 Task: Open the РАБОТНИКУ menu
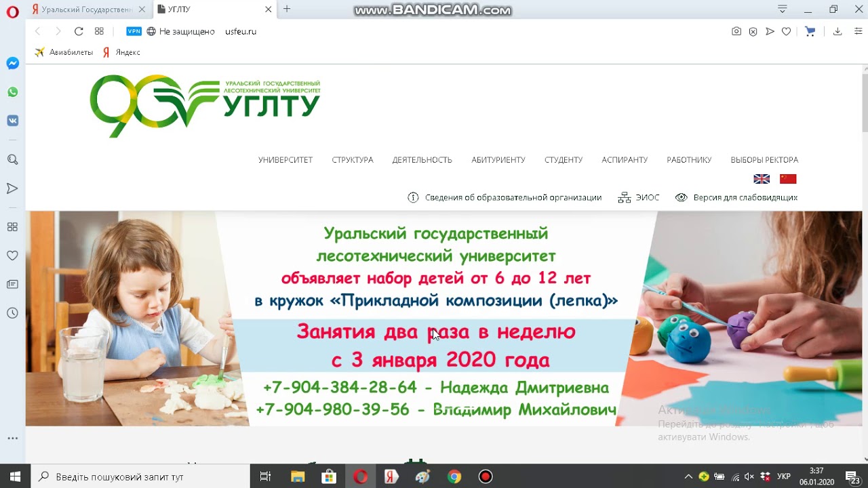point(689,160)
